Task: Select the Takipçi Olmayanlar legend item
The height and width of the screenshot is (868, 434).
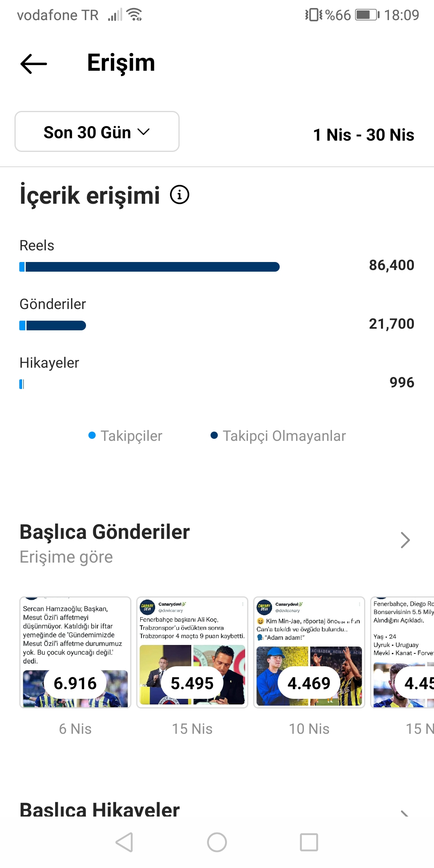Action: point(278,436)
